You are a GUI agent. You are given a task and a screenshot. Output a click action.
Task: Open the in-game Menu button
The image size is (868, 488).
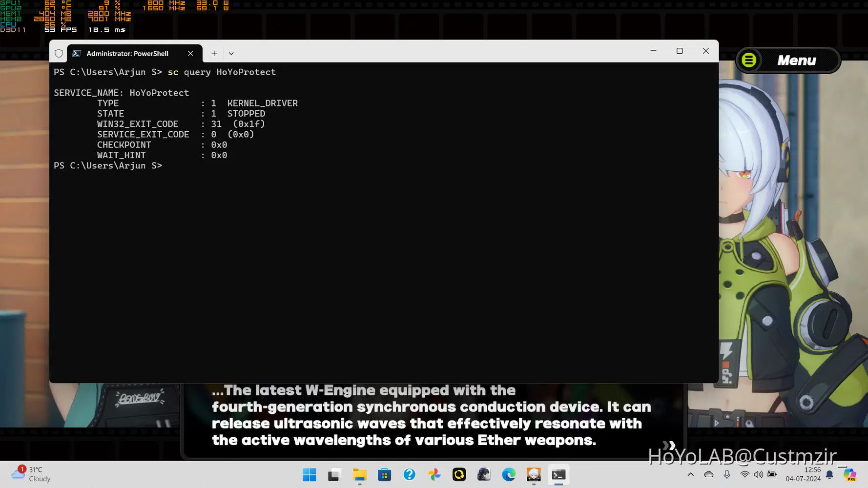point(787,61)
